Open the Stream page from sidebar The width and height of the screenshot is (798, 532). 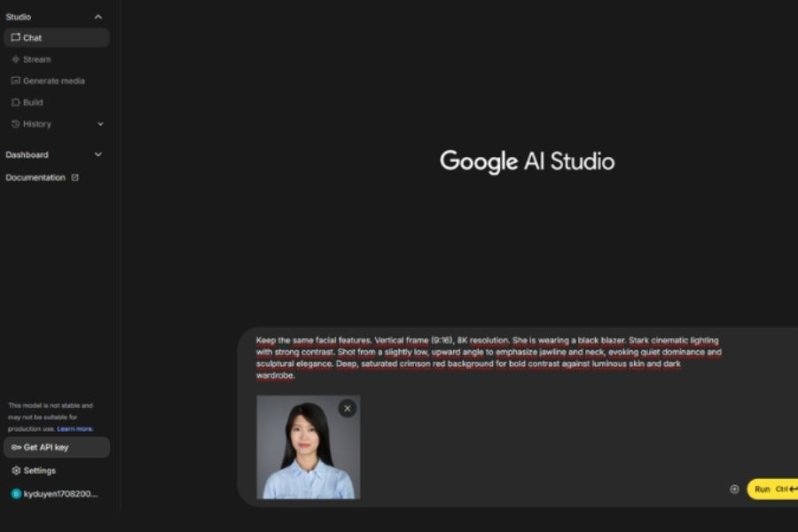[x=36, y=59]
